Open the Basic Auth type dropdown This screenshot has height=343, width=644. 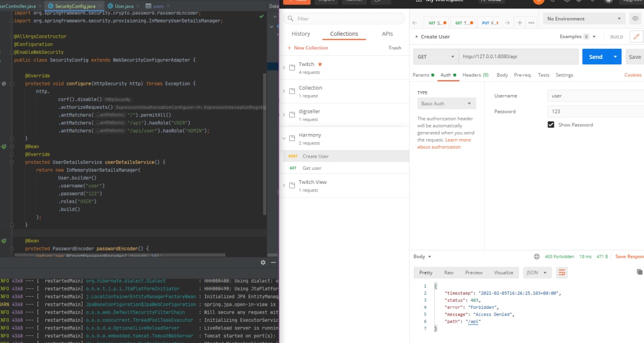coord(446,103)
